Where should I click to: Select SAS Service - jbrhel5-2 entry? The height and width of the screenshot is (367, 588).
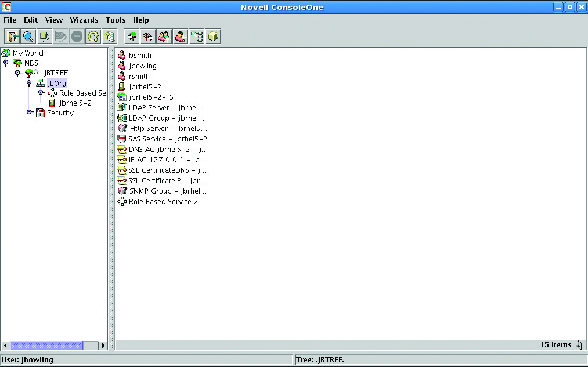(x=167, y=139)
